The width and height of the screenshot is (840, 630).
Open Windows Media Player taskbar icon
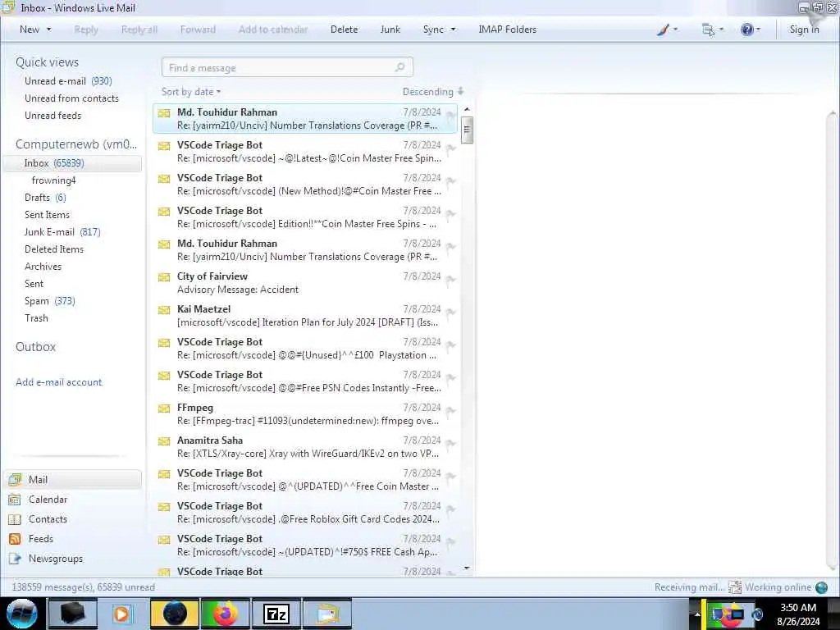pyautogui.click(x=123, y=614)
